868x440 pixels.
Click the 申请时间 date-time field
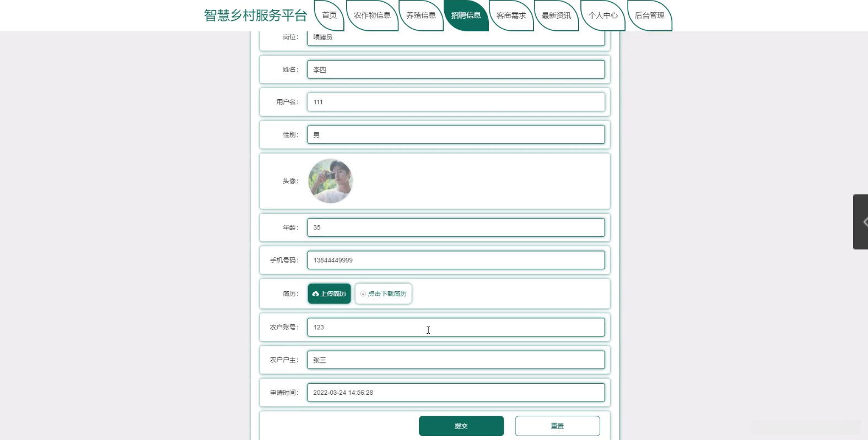[456, 393]
